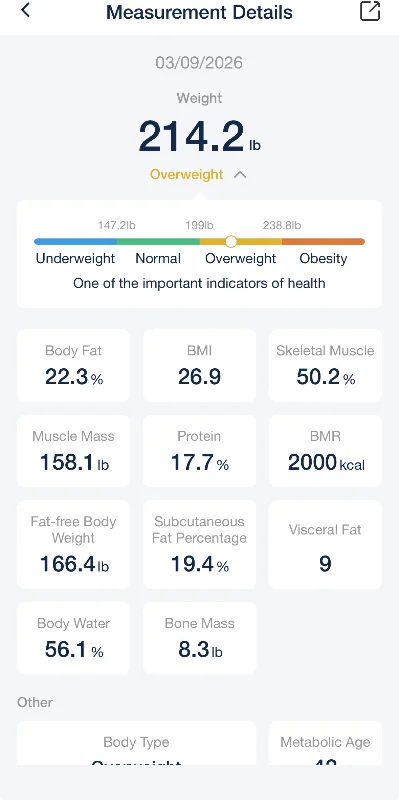This screenshot has width=399, height=800.
Task: Open the share export icon
Action: (x=370, y=11)
